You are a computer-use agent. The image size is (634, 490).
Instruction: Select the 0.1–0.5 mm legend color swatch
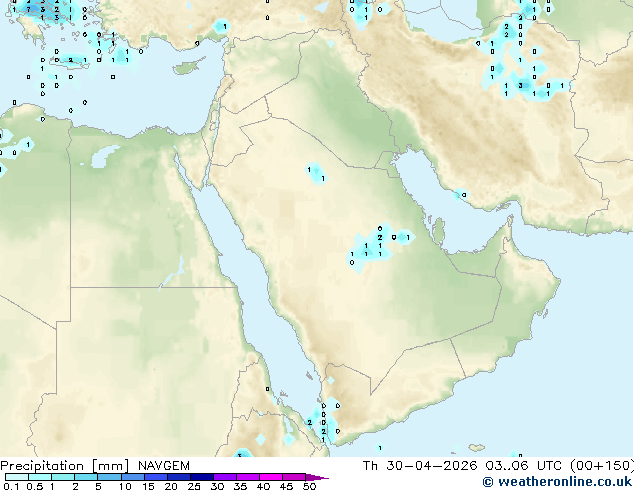(17, 477)
